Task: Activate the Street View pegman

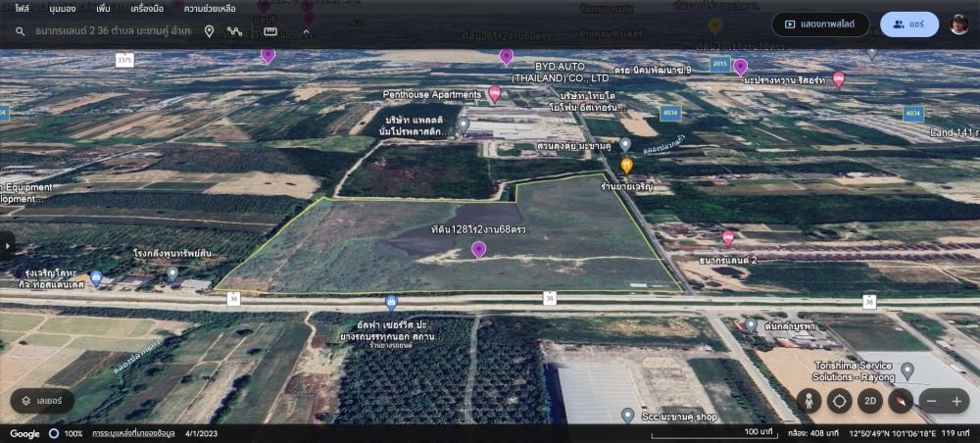Action: click(808, 401)
